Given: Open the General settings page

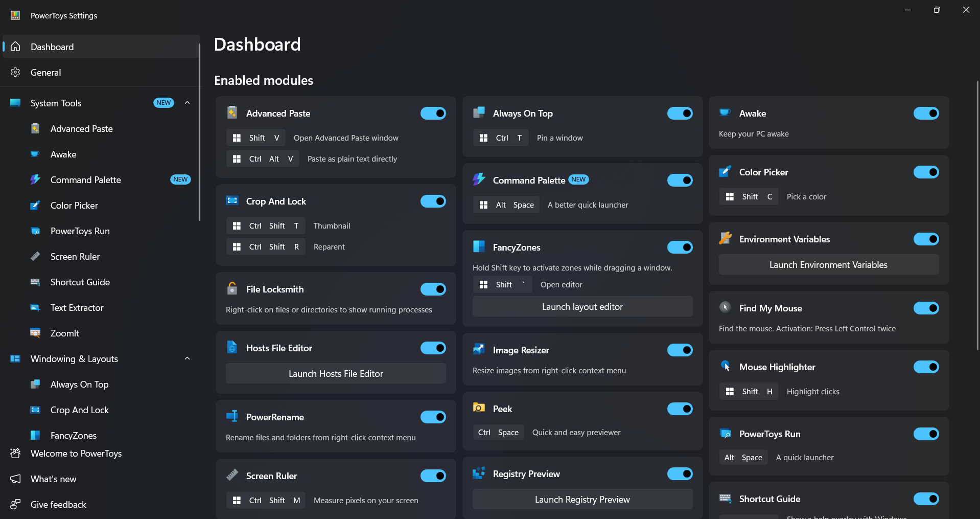Looking at the screenshot, I should [46, 73].
